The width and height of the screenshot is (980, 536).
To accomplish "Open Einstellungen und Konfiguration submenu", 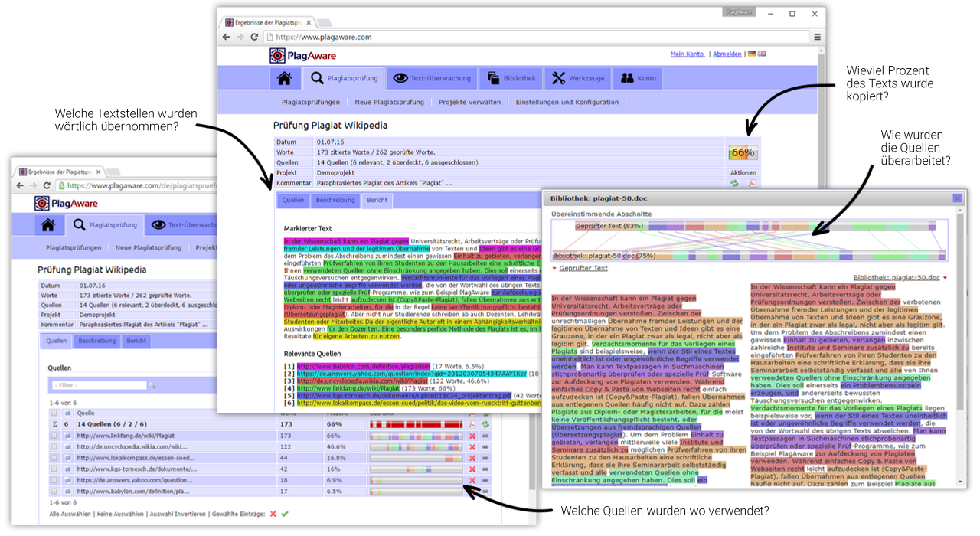I will [567, 102].
